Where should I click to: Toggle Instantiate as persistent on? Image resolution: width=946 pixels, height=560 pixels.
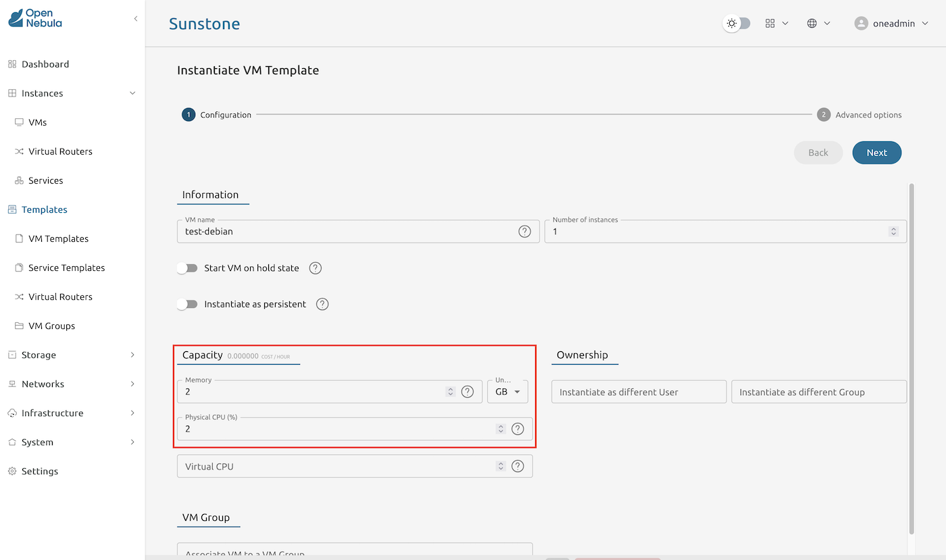tap(187, 304)
